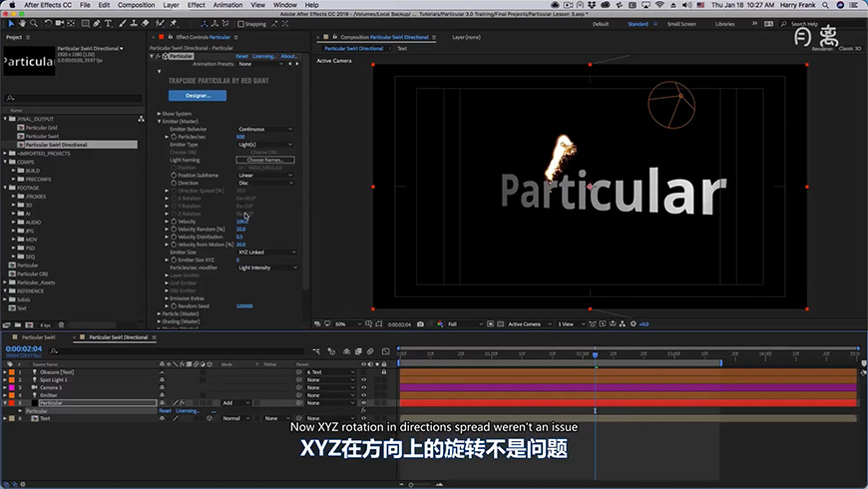Unlock the Obscure [Text] layer
The height and width of the screenshot is (489, 868).
[384, 372]
